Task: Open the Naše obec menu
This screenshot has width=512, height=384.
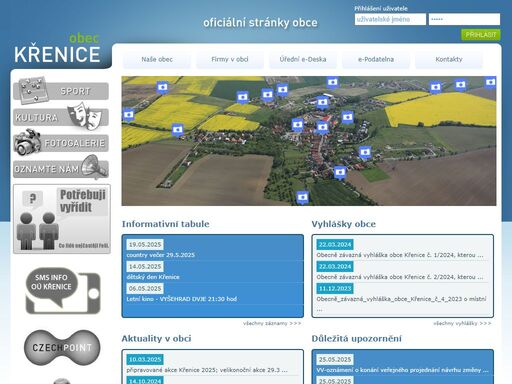Action: coord(157,59)
